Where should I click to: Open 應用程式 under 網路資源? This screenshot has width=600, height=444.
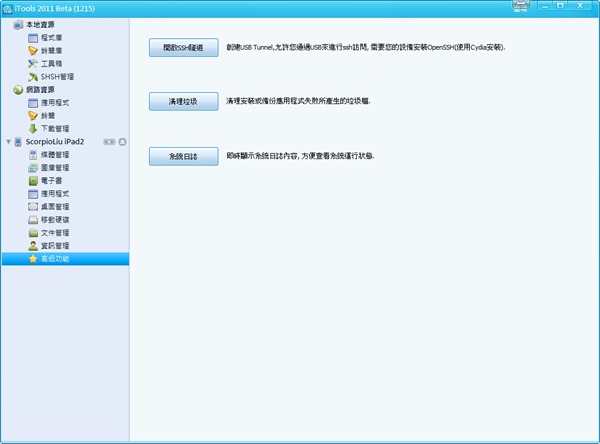[x=49, y=103]
